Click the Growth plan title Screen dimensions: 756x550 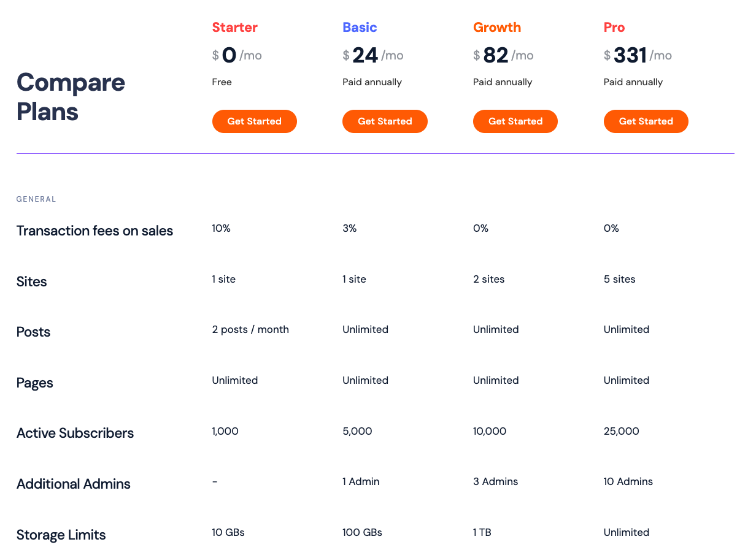click(x=496, y=28)
